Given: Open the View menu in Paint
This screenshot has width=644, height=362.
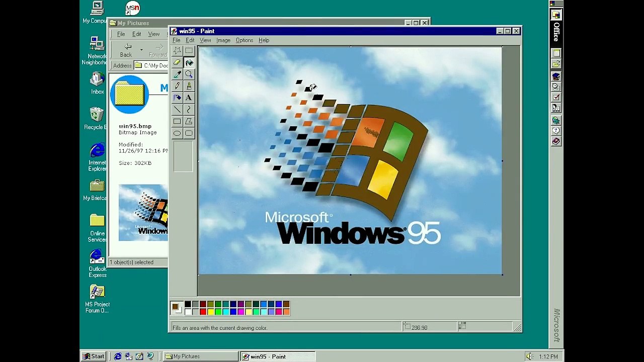Looking at the screenshot, I should [205, 40].
